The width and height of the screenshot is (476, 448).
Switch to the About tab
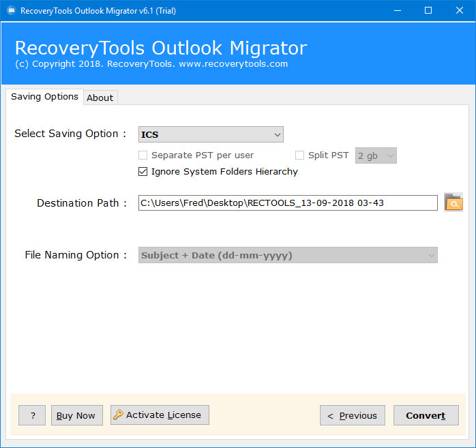click(x=100, y=98)
